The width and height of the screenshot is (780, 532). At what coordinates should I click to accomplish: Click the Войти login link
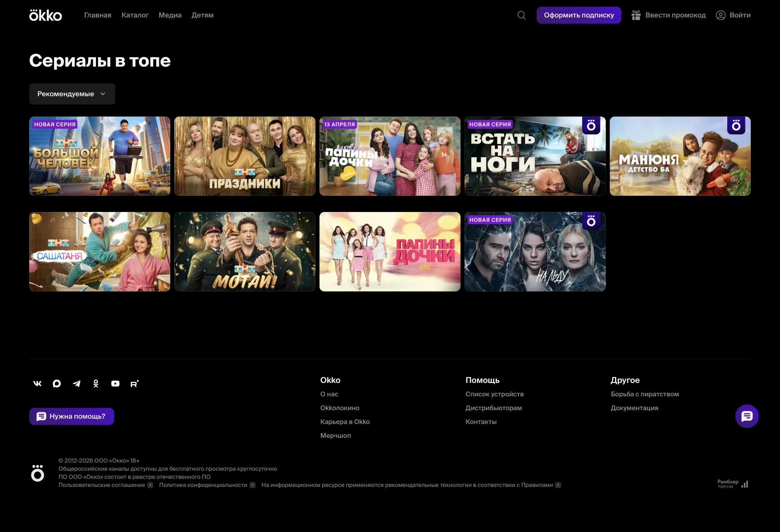pos(733,15)
